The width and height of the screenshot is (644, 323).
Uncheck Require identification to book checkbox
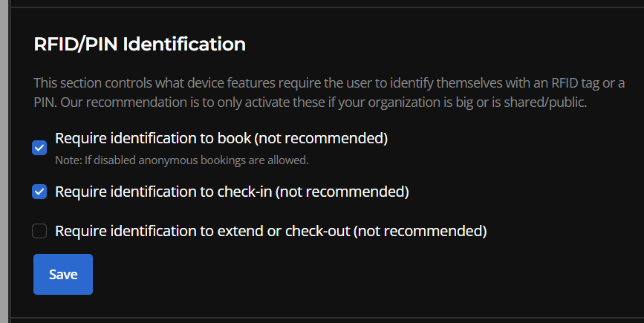(39, 148)
